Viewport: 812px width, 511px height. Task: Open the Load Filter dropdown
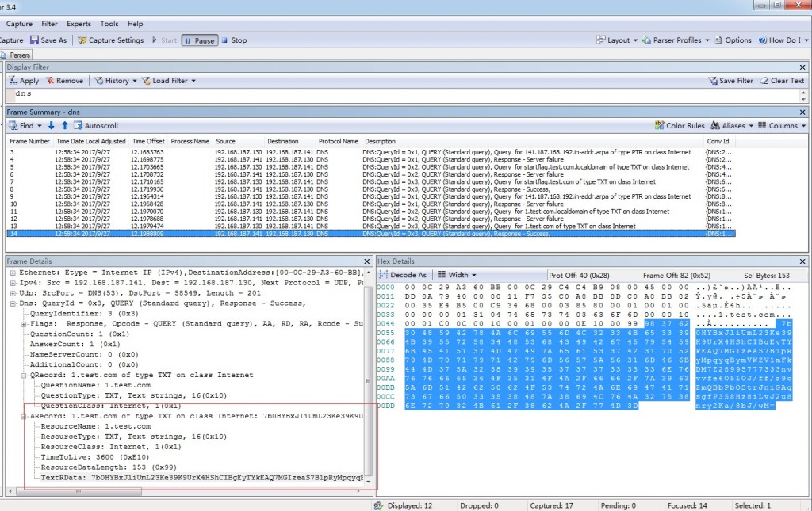pos(169,81)
